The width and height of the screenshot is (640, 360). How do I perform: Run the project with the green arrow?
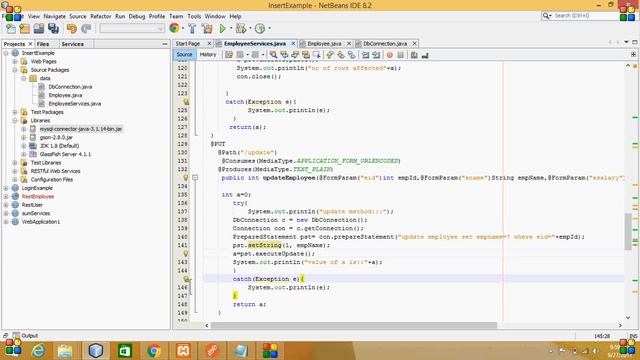point(222,29)
